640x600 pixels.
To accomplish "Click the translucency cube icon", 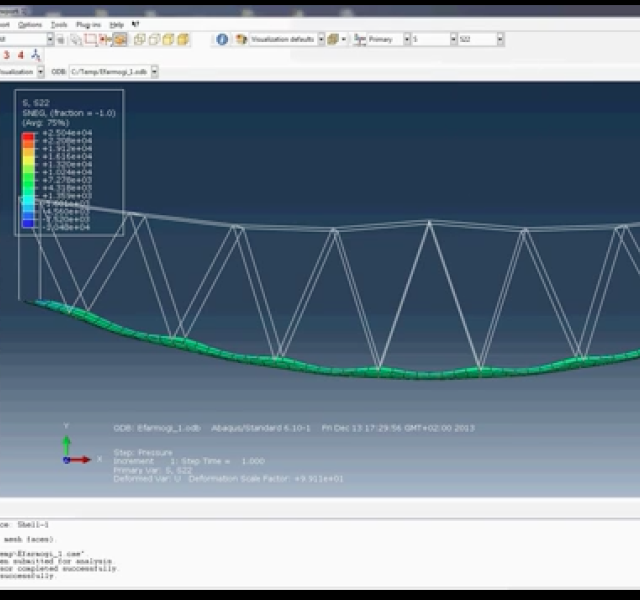I will click(333, 39).
